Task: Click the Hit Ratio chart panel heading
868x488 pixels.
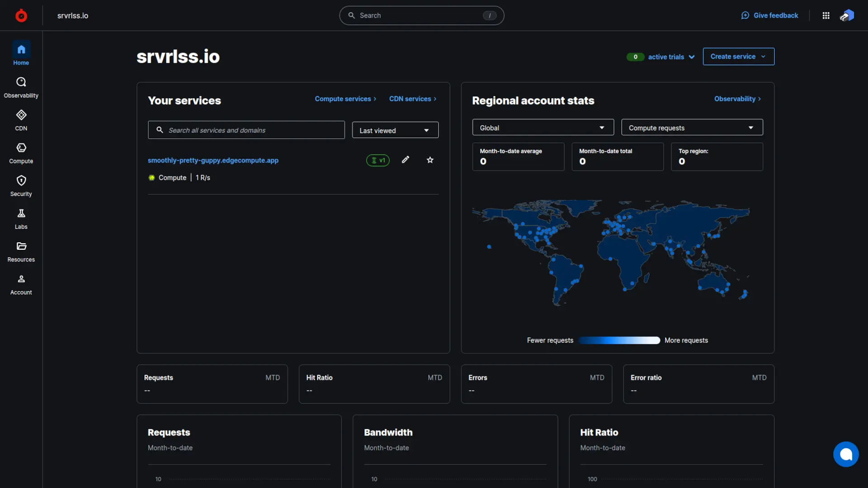Action: click(x=599, y=432)
